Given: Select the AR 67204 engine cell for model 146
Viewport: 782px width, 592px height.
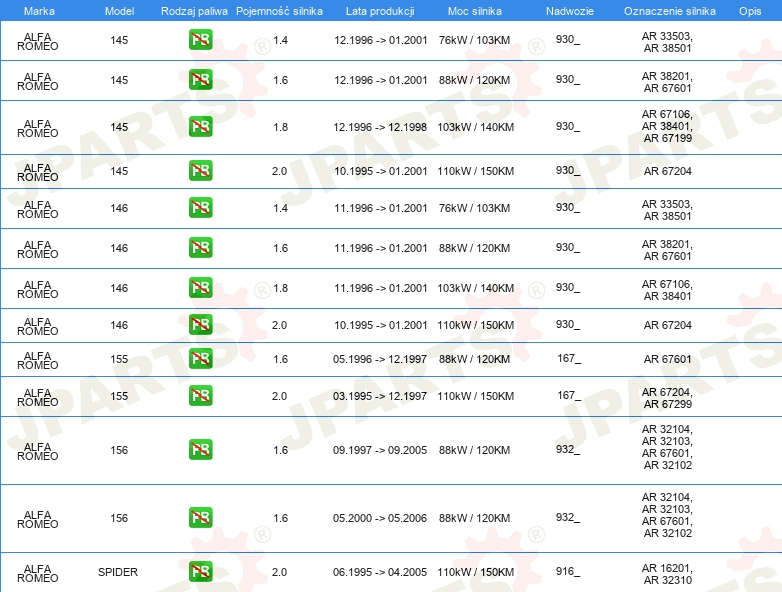Looking at the screenshot, I should (667, 325).
